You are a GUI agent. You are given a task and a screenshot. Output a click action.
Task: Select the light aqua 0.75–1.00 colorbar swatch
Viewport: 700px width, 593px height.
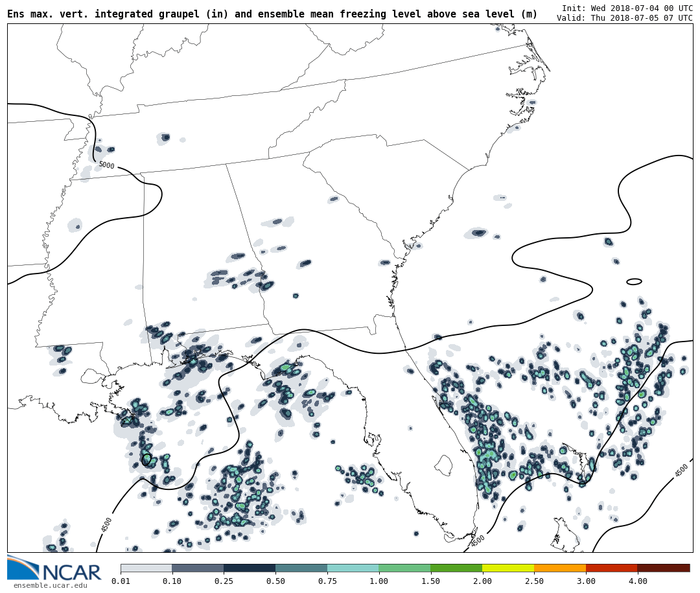pos(353,568)
